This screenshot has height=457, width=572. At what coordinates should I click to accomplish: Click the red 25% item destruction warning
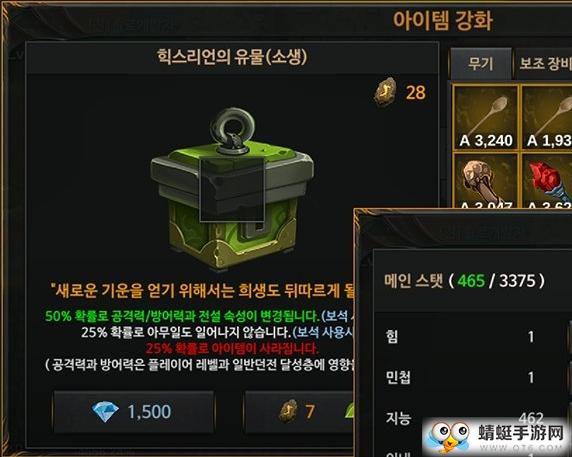click(x=232, y=348)
